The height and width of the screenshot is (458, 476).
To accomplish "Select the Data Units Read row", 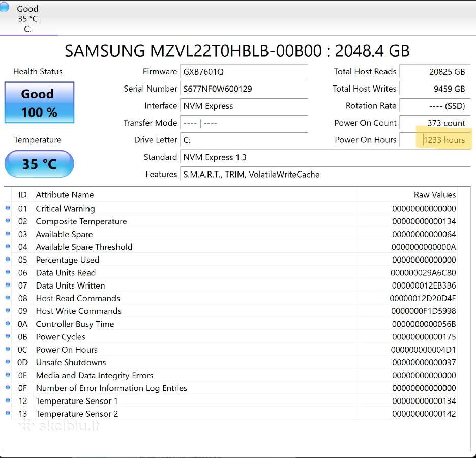I will coord(231,273).
